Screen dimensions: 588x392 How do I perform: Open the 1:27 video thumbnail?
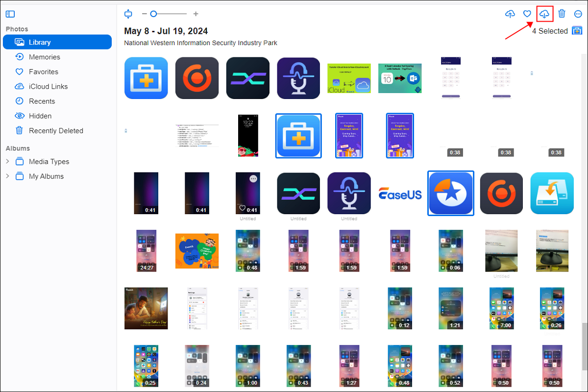coord(349,366)
